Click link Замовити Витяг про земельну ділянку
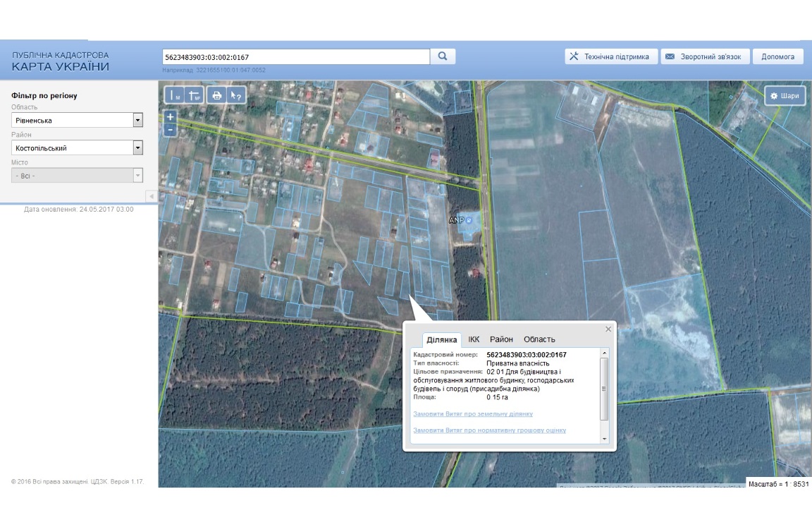 pyautogui.click(x=473, y=413)
